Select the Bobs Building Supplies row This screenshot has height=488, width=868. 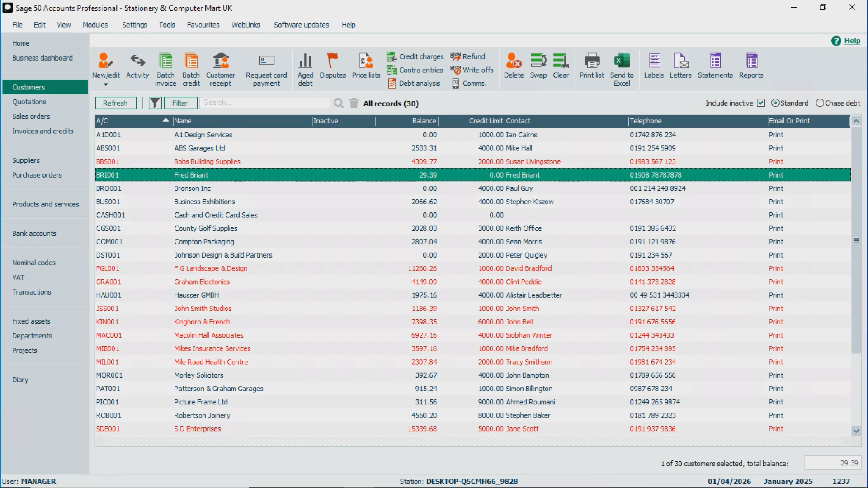point(472,162)
